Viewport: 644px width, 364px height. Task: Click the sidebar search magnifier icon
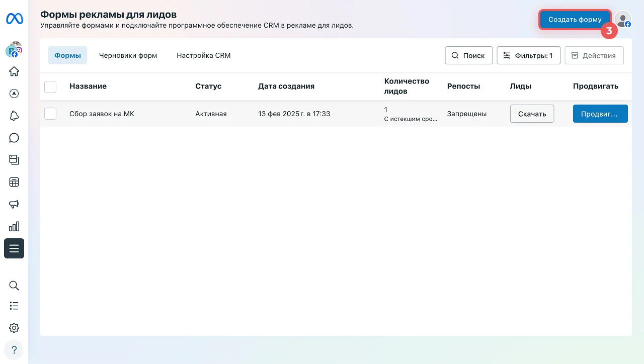point(14,286)
